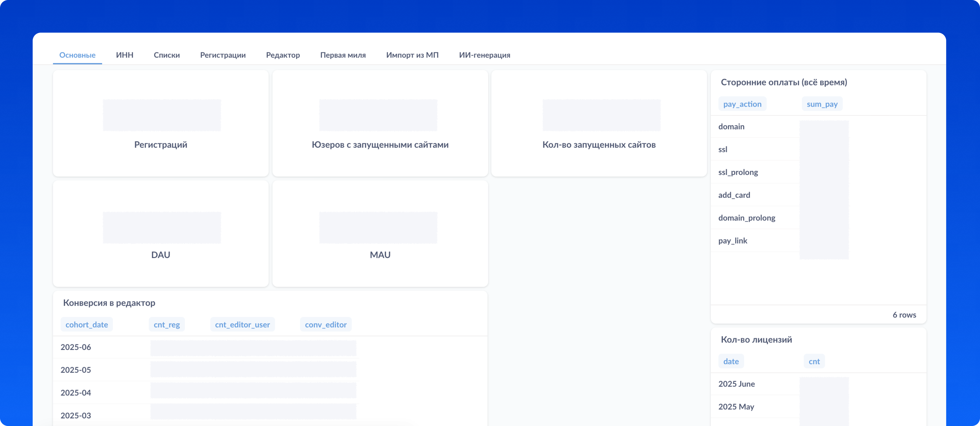Viewport: 980px width, 426px height.
Task: Click the Сторонние оплаты (всё время) title
Action: click(784, 82)
